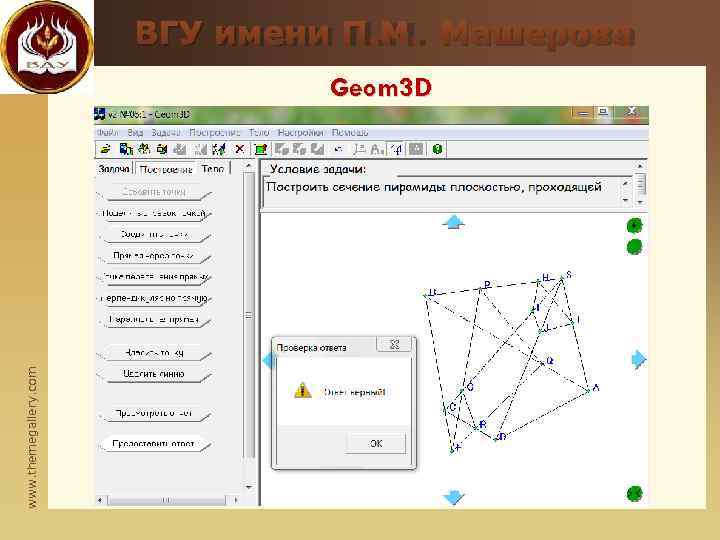
Task: Select point S in the pyramid drawing
Action: [x=562, y=278]
